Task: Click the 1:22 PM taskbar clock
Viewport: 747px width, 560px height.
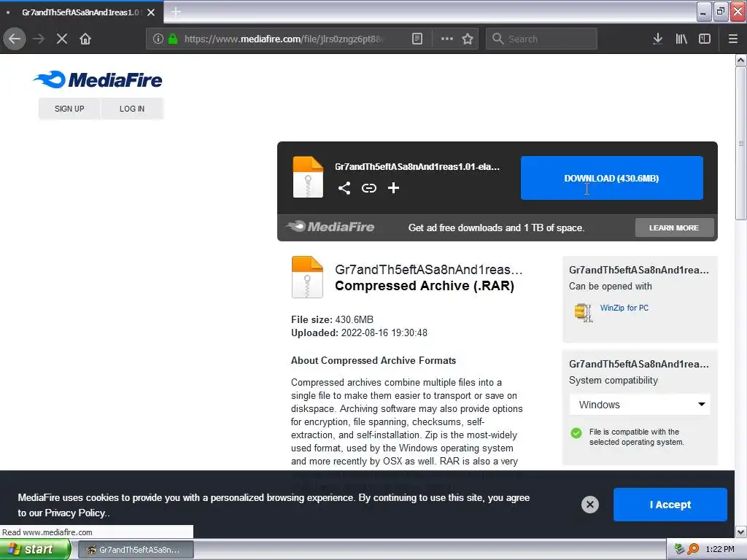Action: (720, 549)
